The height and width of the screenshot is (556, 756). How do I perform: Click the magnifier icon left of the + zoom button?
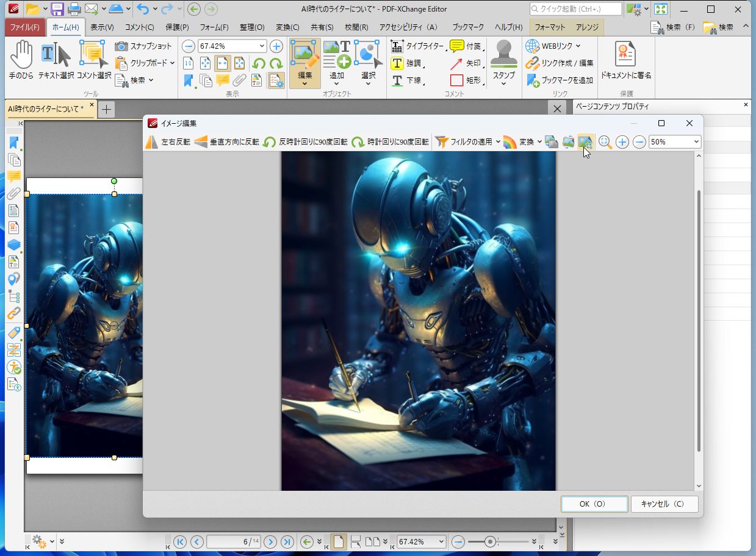pyautogui.click(x=605, y=142)
